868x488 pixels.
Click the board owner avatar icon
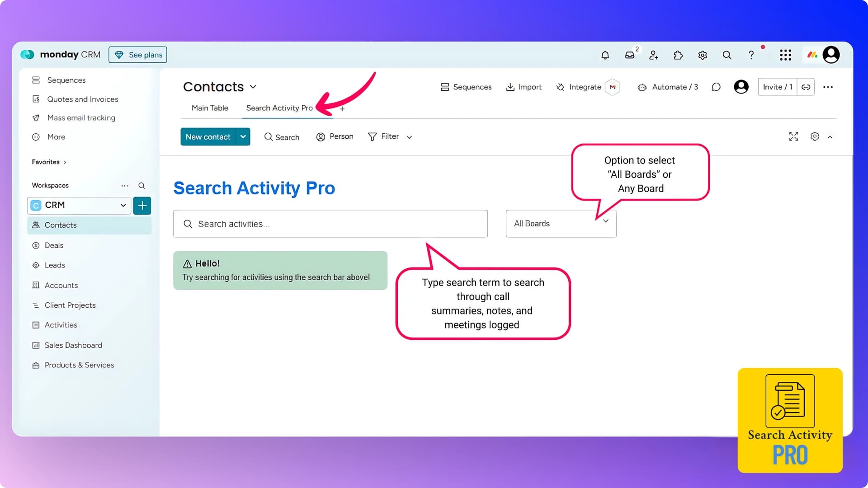click(741, 87)
